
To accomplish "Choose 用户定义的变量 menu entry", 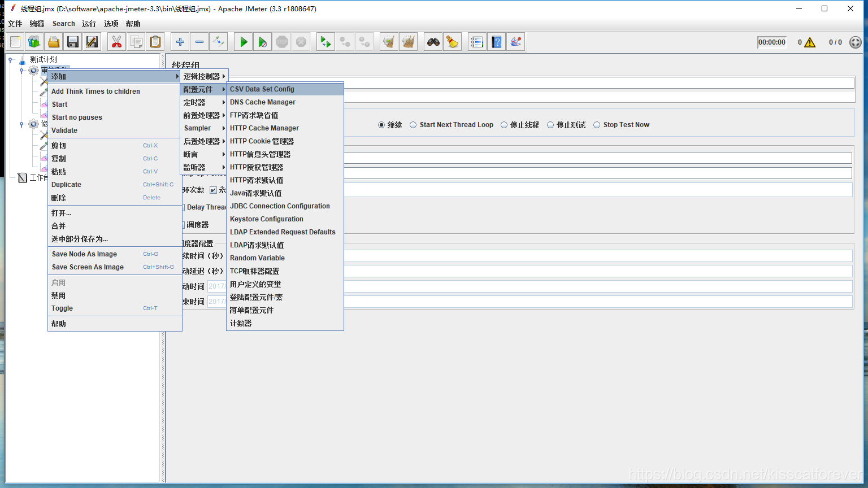I will click(x=285, y=284).
